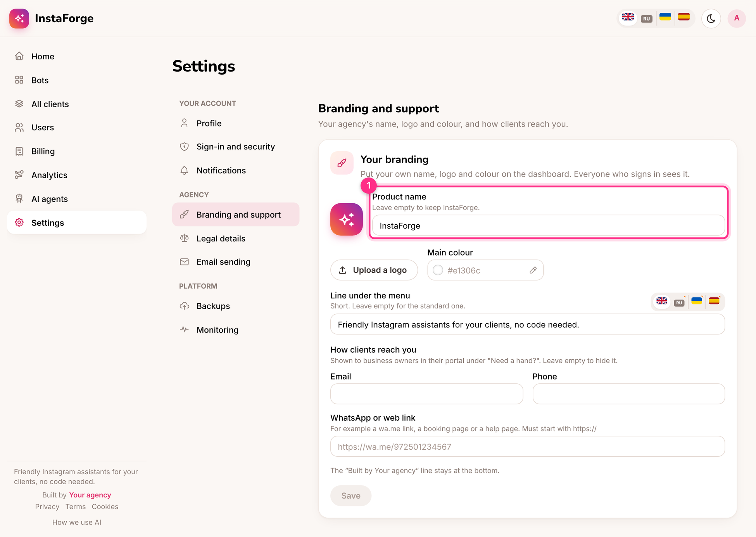Click the WhatsApp or web link field
This screenshot has width=756, height=537.
527,447
